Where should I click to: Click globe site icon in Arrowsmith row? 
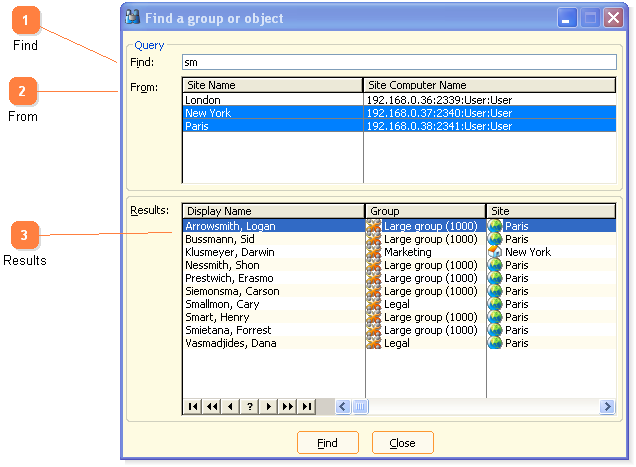[x=495, y=226]
